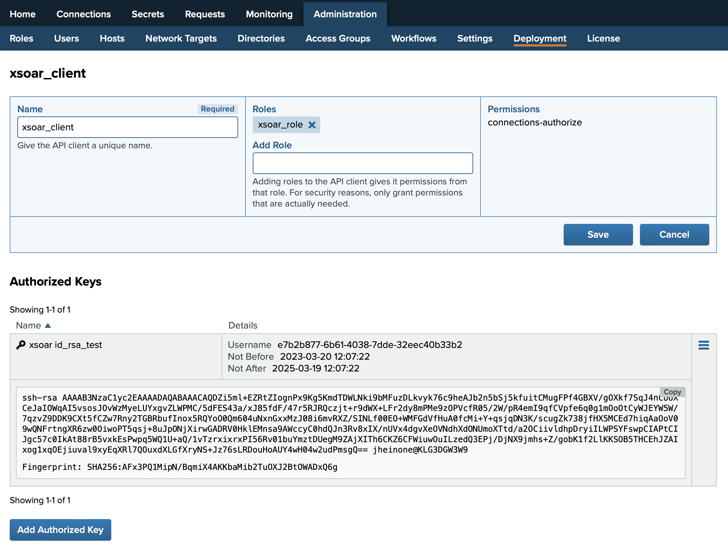Open the Connections top menu
The image size is (728, 560).
tap(84, 14)
